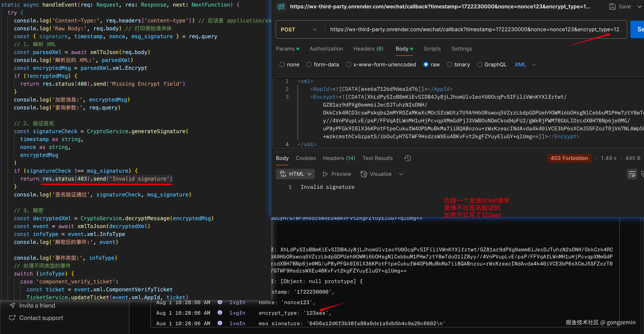Viewport: 644px width, 334px height.
Task: Click the Visualize icon in response toolbar
Action: (364, 174)
